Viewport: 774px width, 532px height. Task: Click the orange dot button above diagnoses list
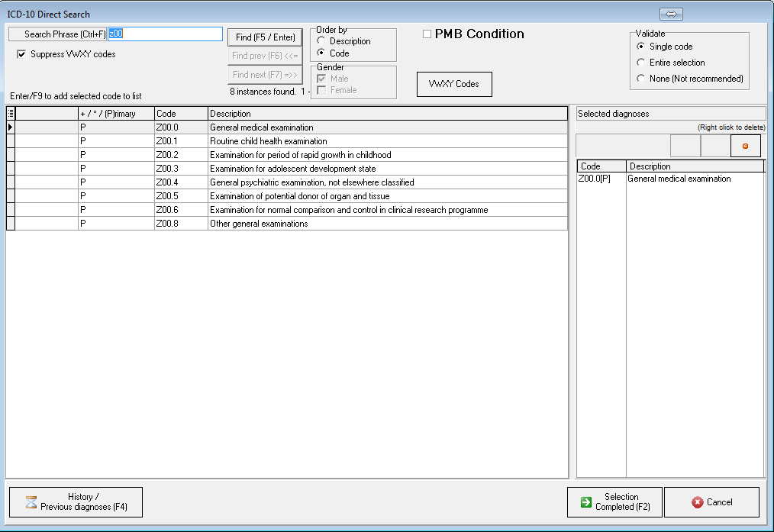[x=745, y=146]
